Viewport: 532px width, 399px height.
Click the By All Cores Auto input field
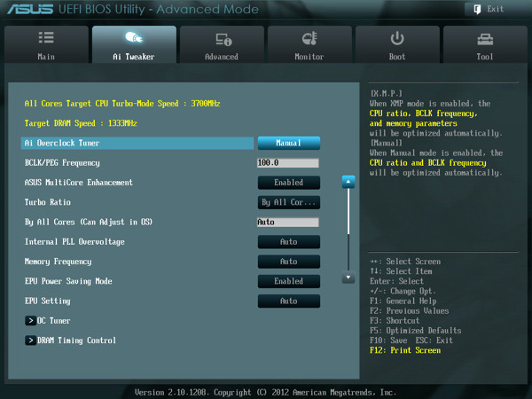pos(287,222)
